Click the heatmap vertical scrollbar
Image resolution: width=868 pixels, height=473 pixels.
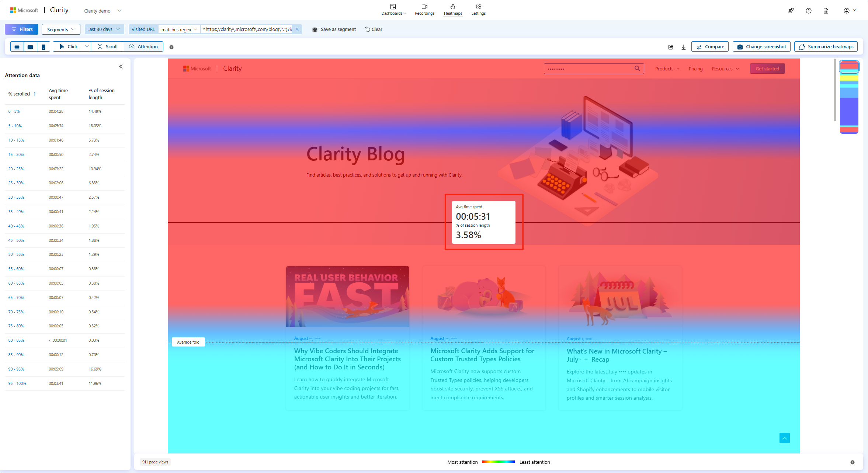point(835,90)
